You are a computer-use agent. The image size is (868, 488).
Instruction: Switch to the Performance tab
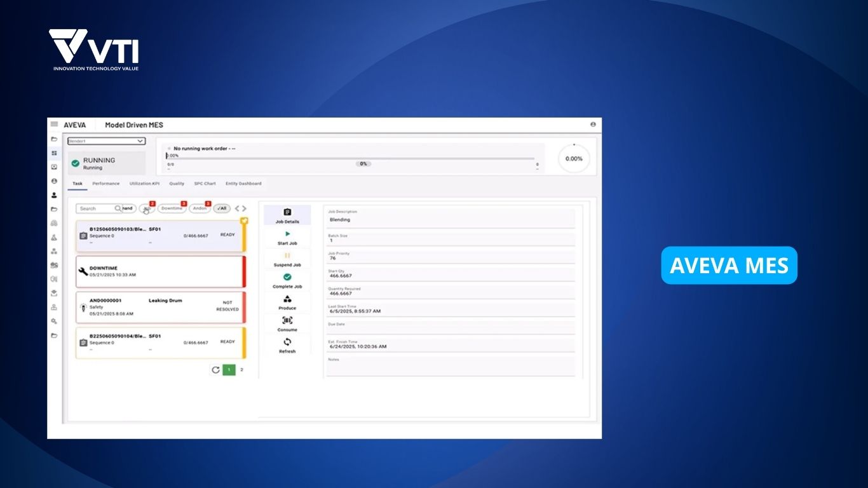coord(105,184)
